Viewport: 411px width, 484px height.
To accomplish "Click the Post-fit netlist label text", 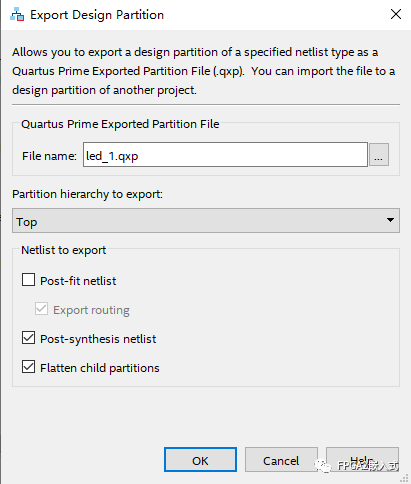I will pos(78,281).
